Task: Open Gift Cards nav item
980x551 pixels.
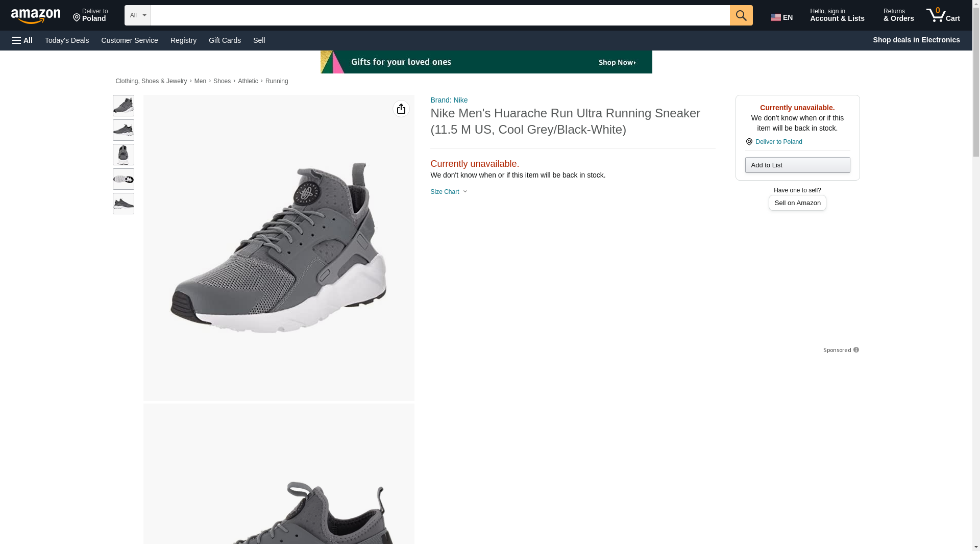Action: tap(225, 40)
